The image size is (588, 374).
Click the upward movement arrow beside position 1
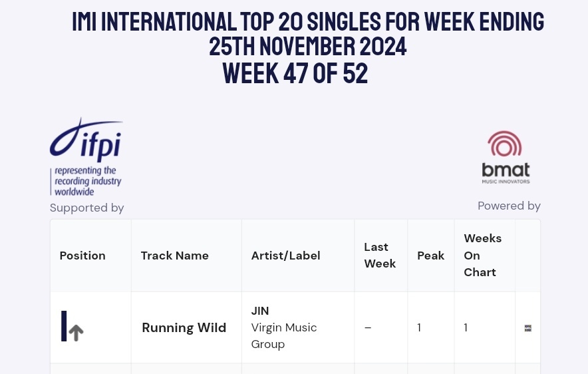click(x=76, y=332)
